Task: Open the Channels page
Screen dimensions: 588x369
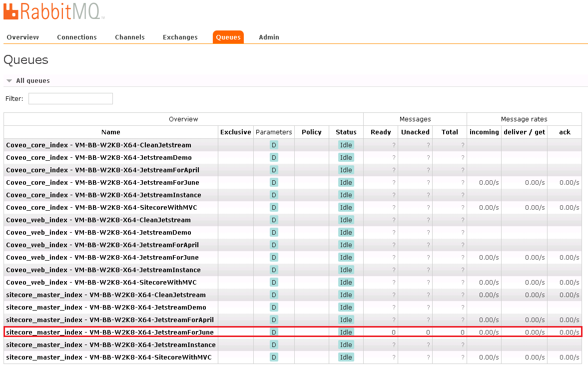Action: coord(129,37)
